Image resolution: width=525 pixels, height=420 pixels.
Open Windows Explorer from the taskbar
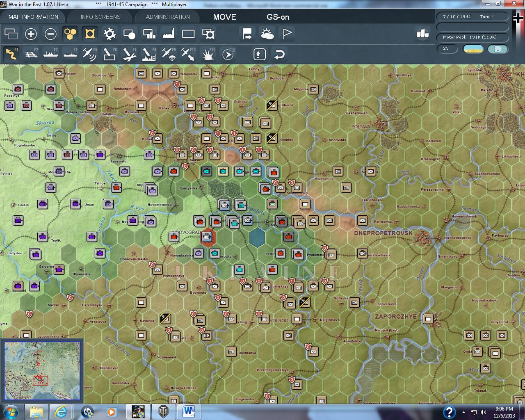click(36, 411)
